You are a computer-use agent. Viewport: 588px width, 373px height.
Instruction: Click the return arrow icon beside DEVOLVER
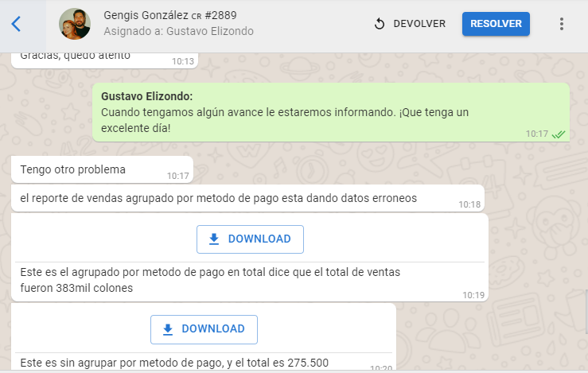[x=380, y=24]
